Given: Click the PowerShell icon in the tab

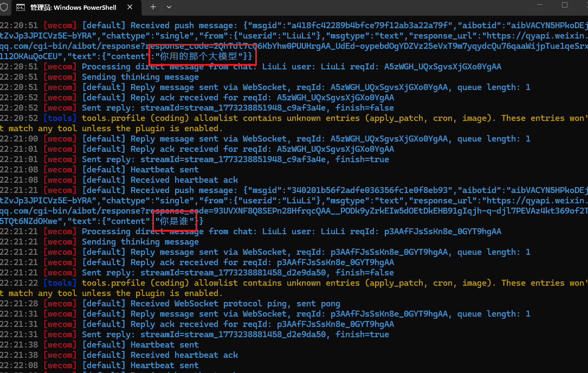Looking at the screenshot, I should pos(21,7).
